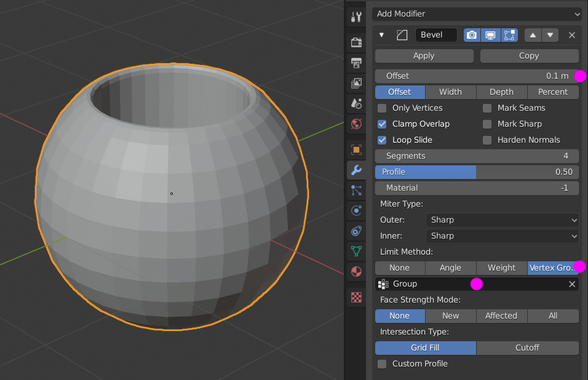Open the Particle Properties icon
The height and width of the screenshot is (380, 588).
click(x=356, y=191)
